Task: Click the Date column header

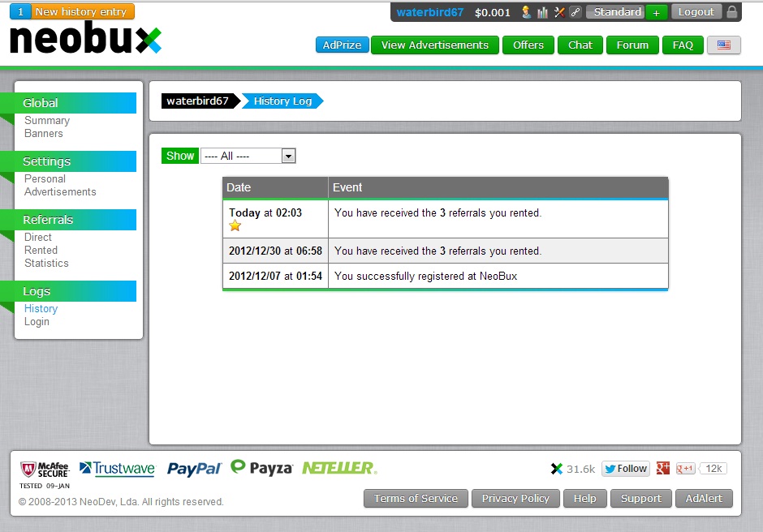Action: pyautogui.click(x=275, y=187)
